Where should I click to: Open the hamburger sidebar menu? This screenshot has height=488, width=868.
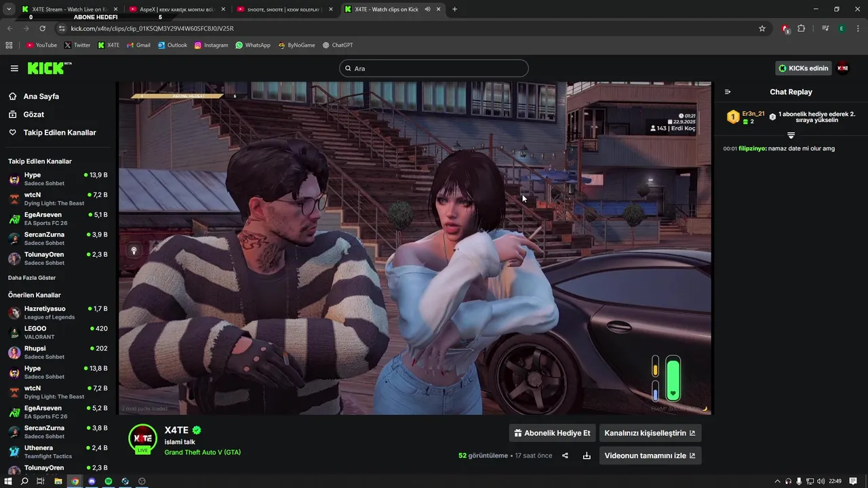14,68
